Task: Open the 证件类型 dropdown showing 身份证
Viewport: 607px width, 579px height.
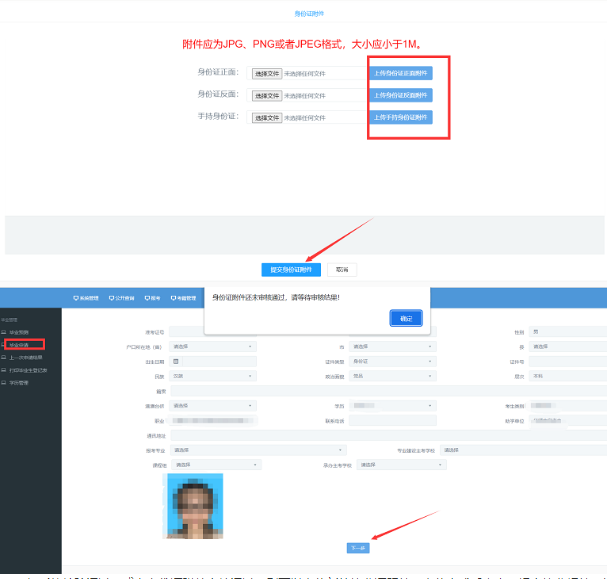Action: point(393,361)
